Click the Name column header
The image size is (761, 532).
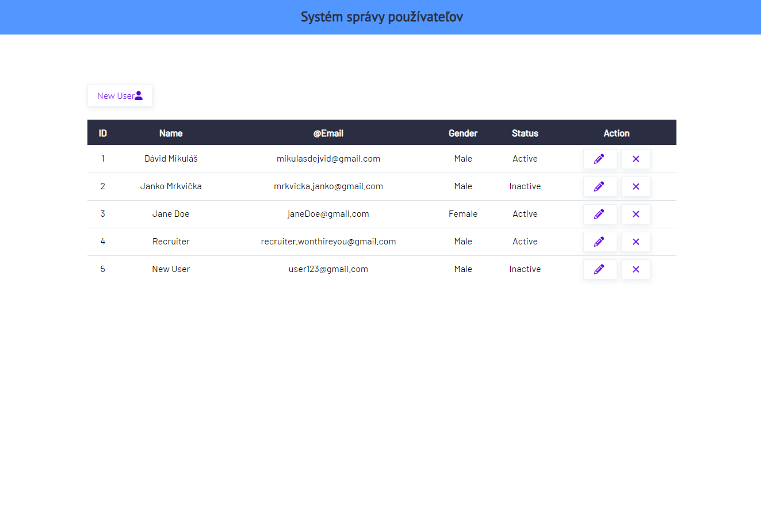171,133
